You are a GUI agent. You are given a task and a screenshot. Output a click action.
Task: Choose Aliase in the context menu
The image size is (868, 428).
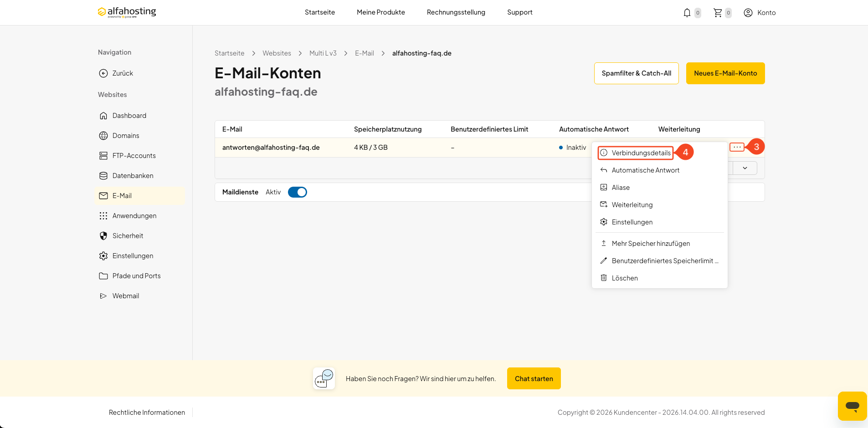[x=659, y=188]
